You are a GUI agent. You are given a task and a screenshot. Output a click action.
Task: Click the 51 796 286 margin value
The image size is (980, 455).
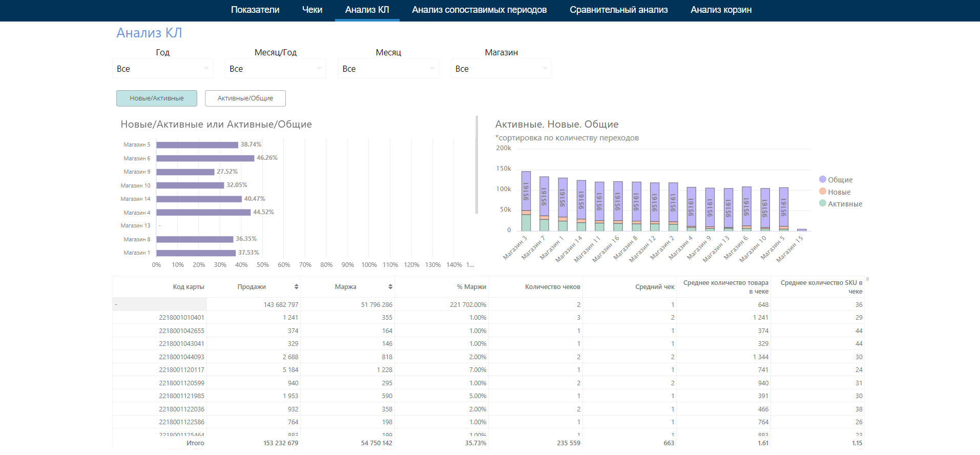(x=377, y=305)
